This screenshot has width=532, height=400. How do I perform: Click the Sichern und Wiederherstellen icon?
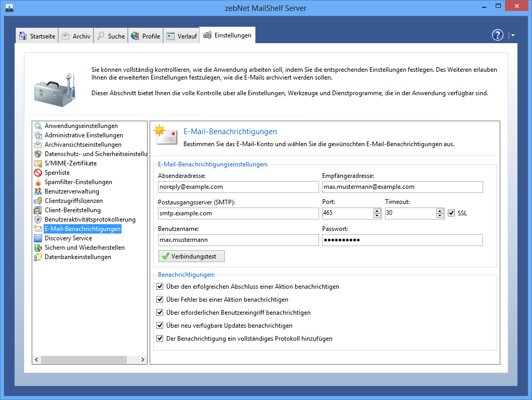(38, 248)
